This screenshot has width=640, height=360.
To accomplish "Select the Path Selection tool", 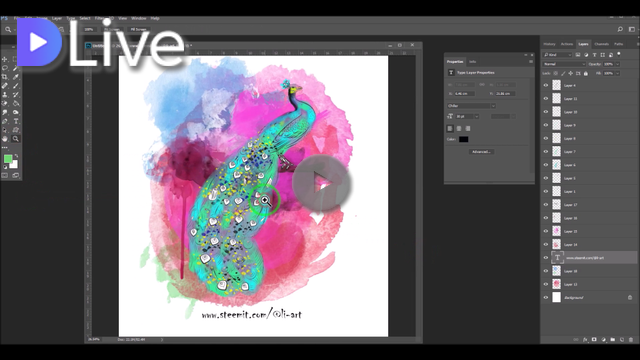I will [5, 130].
